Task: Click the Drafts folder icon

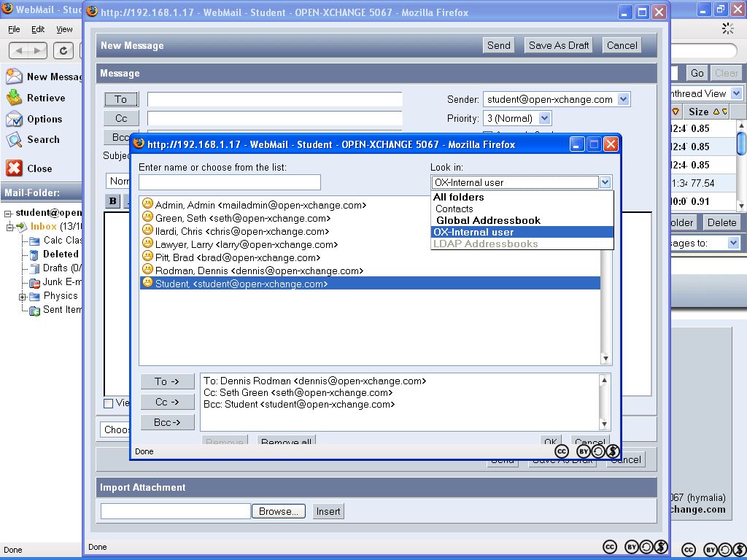Action: [34, 268]
